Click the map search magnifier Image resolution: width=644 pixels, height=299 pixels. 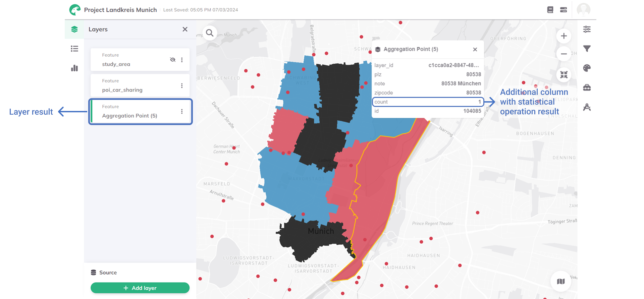(210, 33)
